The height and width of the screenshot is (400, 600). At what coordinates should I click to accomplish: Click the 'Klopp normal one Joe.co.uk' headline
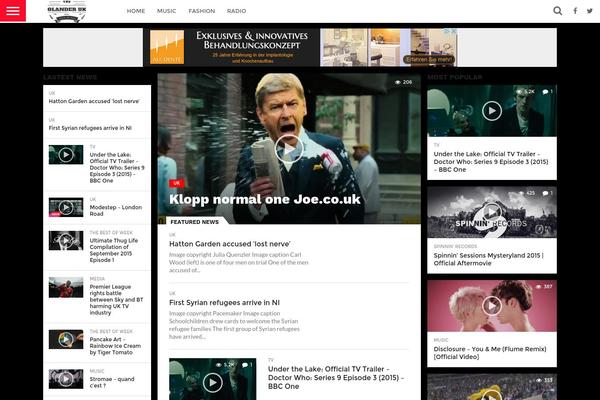(x=264, y=198)
